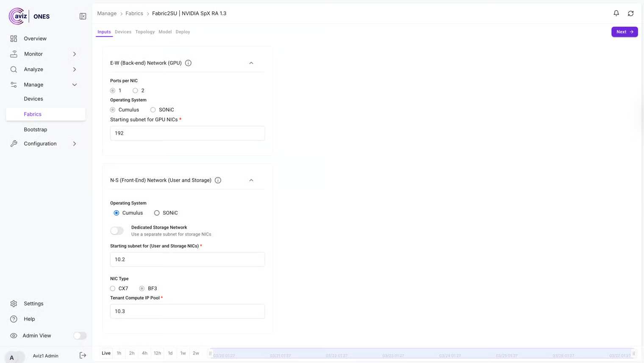Open info icon for E-W (Back-end) Network
Viewport: 644px width, 363px height.
point(188,63)
